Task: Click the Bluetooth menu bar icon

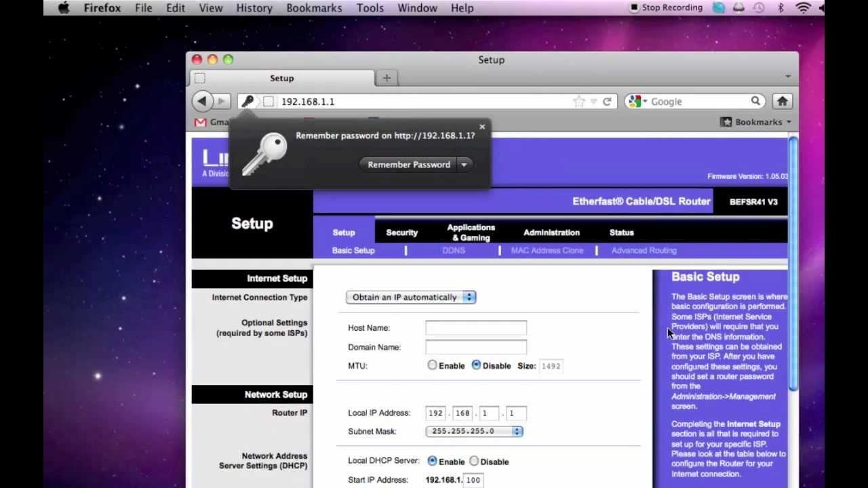Action: coord(781,8)
